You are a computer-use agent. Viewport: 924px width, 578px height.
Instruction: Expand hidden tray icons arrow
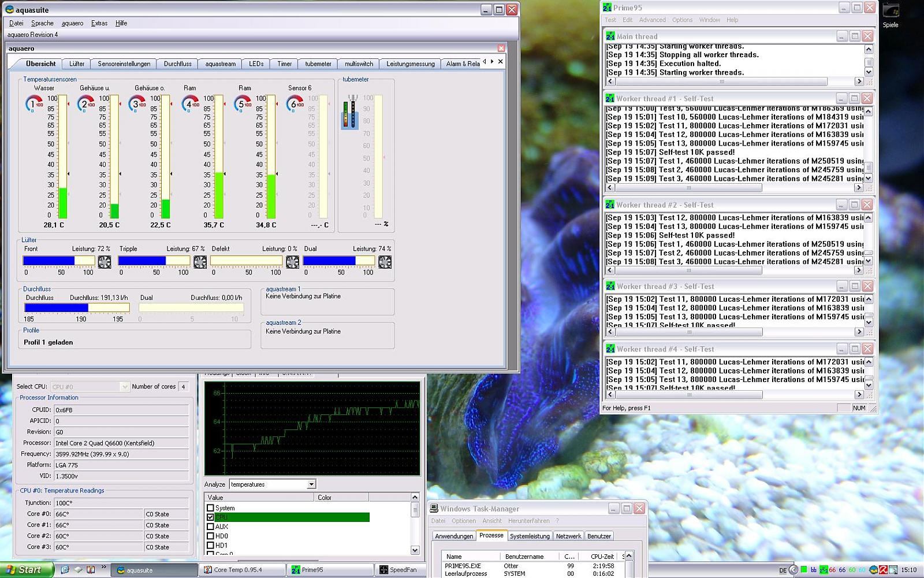794,570
